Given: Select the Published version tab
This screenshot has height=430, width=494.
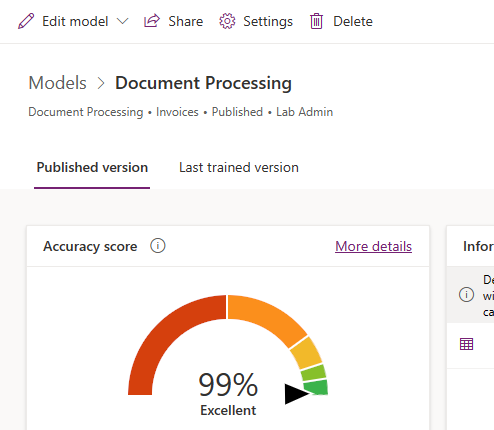Looking at the screenshot, I should (x=92, y=167).
